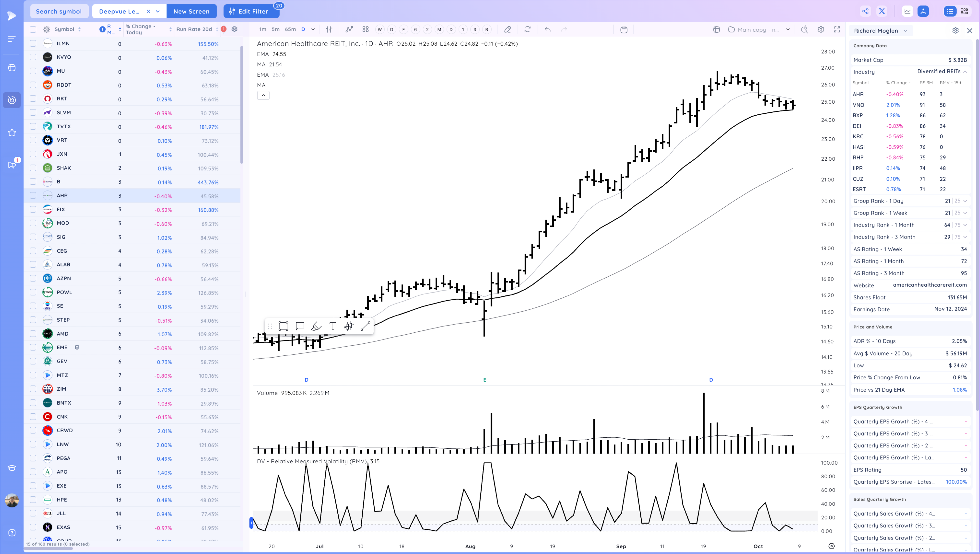Toggle the select-all checkbox in header
The height and width of the screenshot is (554, 980).
point(33,29)
